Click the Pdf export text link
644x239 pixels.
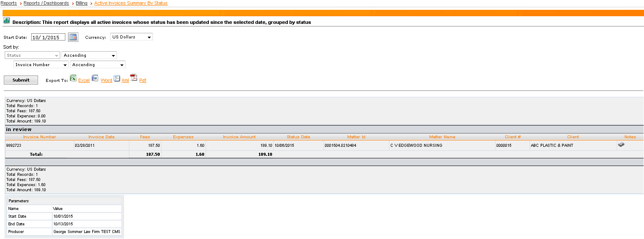pyautogui.click(x=143, y=80)
